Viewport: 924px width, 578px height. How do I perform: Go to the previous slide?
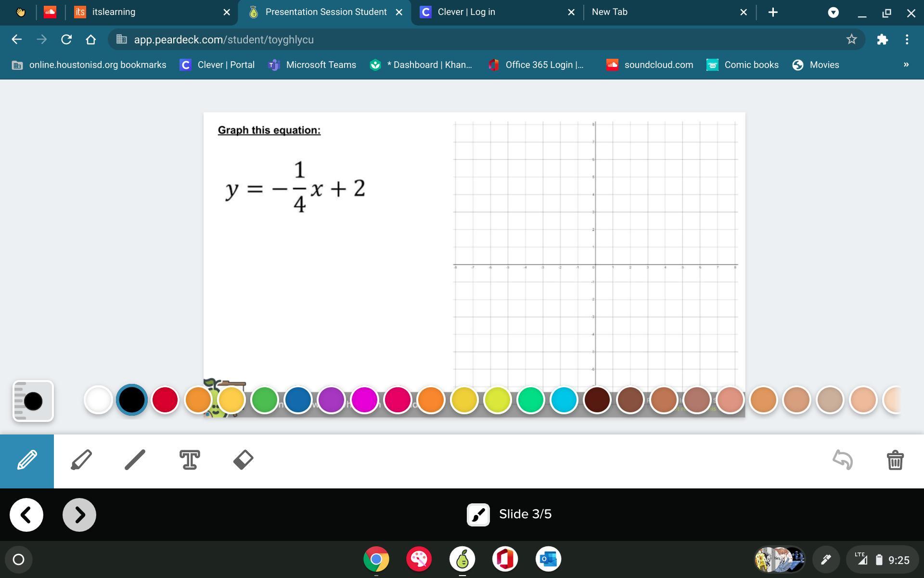[x=26, y=515]
